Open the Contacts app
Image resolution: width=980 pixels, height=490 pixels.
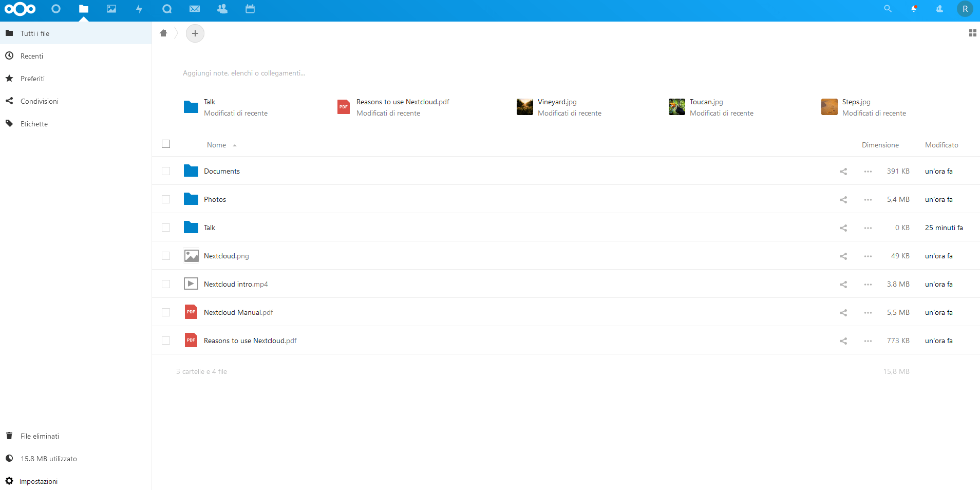[x=222, y=9]
